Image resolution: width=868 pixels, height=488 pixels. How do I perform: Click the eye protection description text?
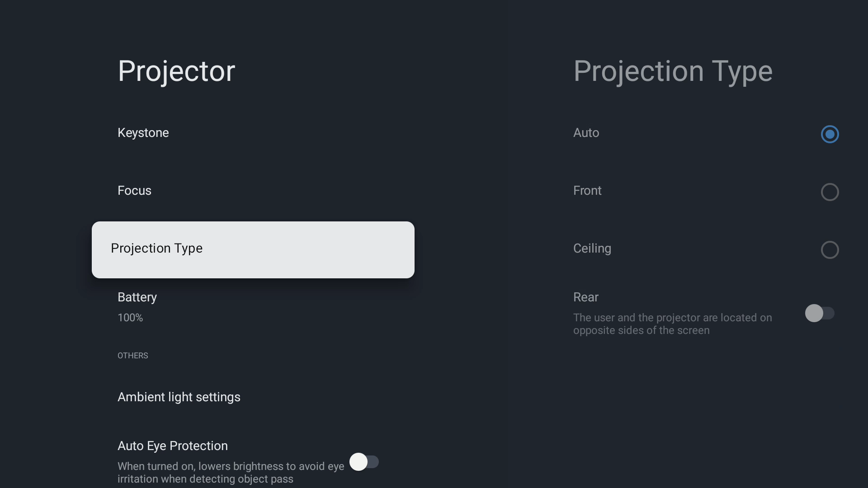[x=231, y=473]
